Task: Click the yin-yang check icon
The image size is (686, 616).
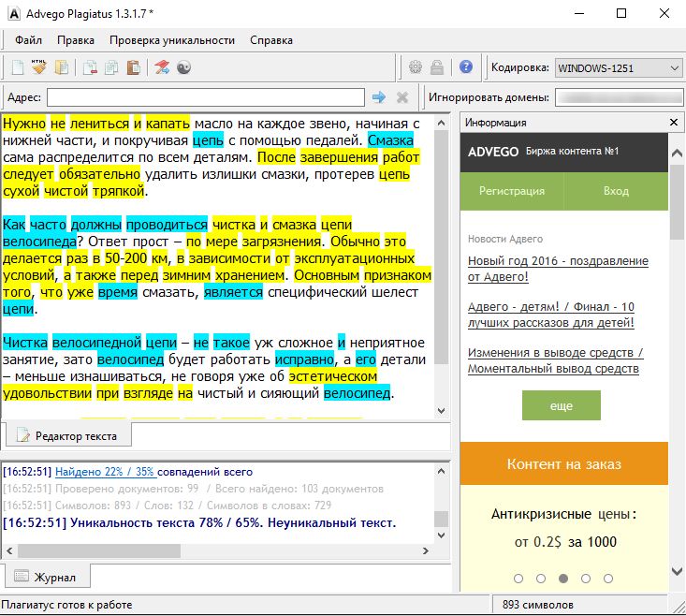Action: pos(184,67)
